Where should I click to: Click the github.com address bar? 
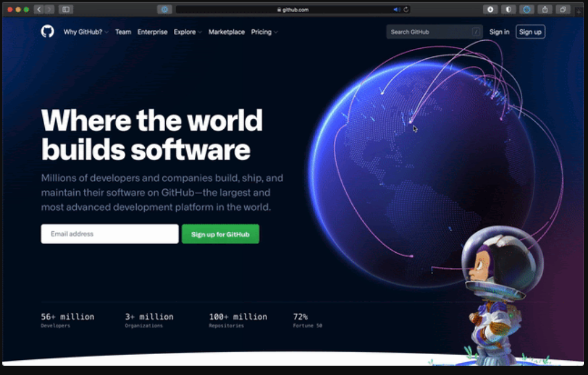pos(293,10)
